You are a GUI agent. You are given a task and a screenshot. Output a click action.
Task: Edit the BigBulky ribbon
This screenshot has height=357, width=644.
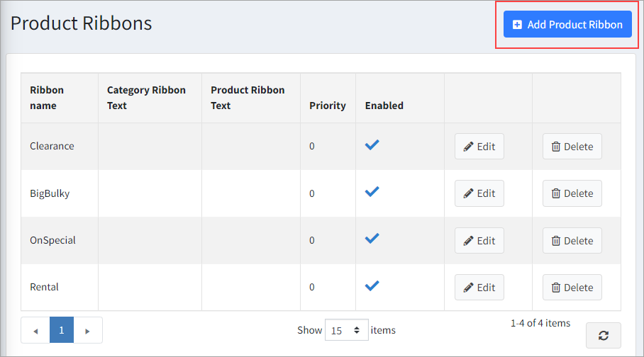tap(479, 193)
